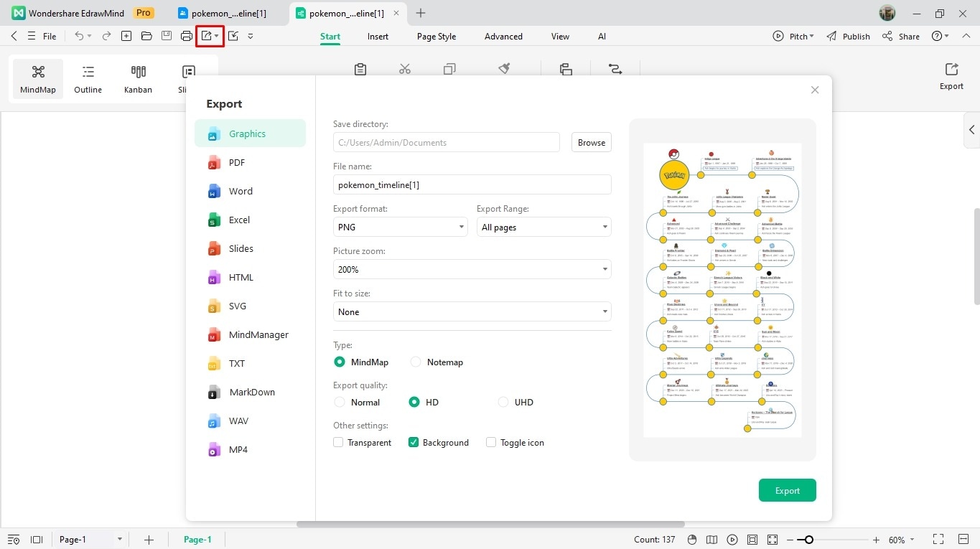Switch to Kanban view mode
The height and width of the screenshot is (549, 980).
coord(138,79)
